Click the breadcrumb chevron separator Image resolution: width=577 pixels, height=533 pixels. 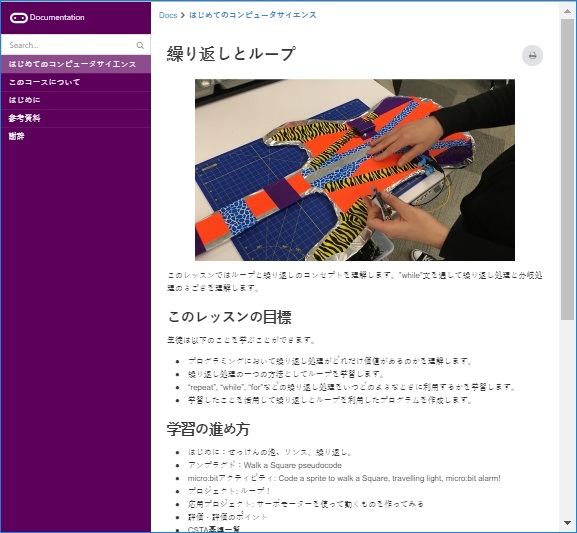click(x=183, y=15)
